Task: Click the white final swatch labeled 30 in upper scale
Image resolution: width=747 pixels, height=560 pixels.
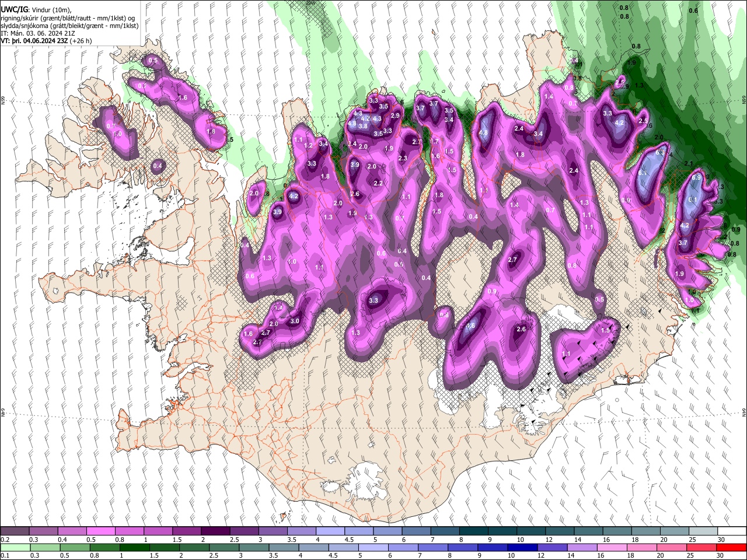Action: pyautogui.click(x=731, y=531)
